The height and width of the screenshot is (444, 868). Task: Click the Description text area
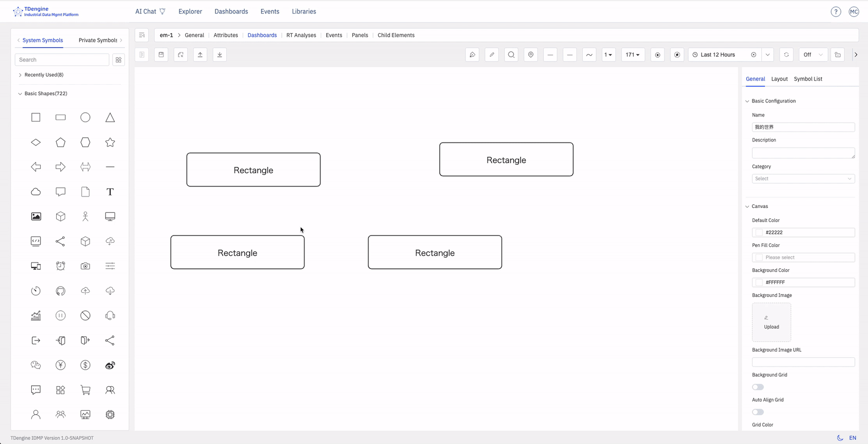point(803,153)
